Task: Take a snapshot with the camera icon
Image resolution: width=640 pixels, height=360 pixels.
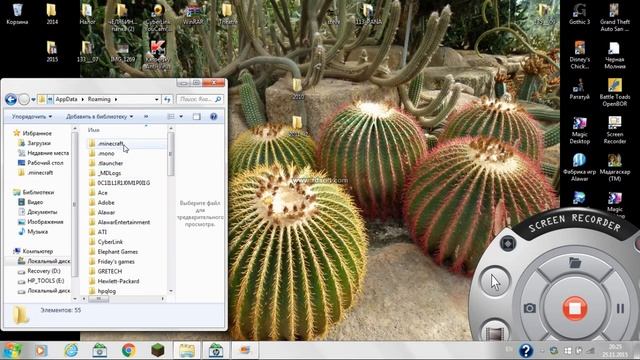Action: click(x=529, y=308)
